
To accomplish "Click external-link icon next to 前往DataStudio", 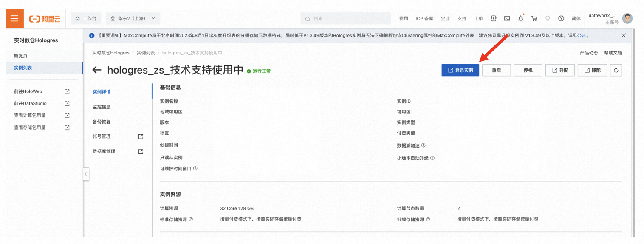I will 67,103.
